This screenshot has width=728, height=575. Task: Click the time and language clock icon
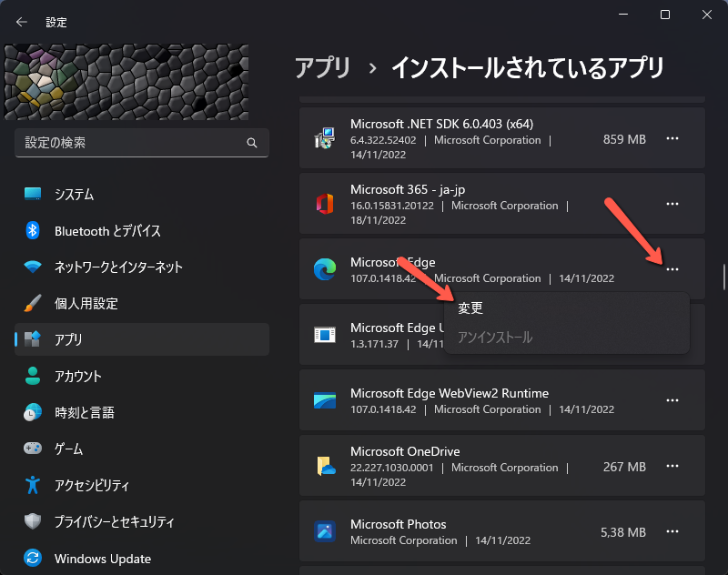(x=33, y=412)
